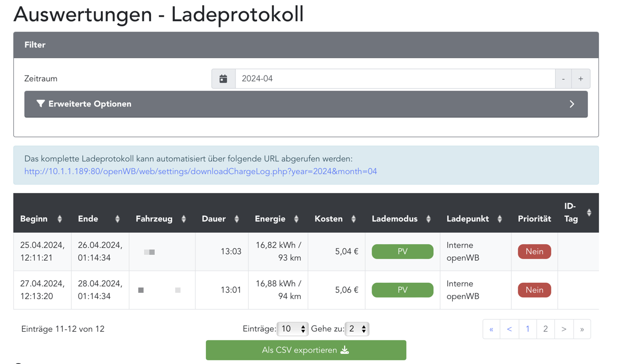This screenshot has height=364, width=636.
Task: Open the Gehe zu page dropdown
Action: tap(357, 329)
